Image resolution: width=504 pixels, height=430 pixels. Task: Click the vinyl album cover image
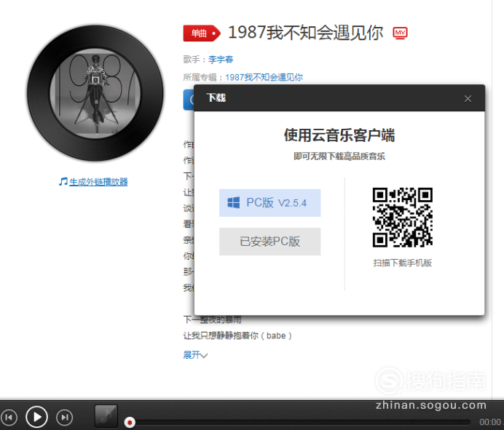click(95, 93)
